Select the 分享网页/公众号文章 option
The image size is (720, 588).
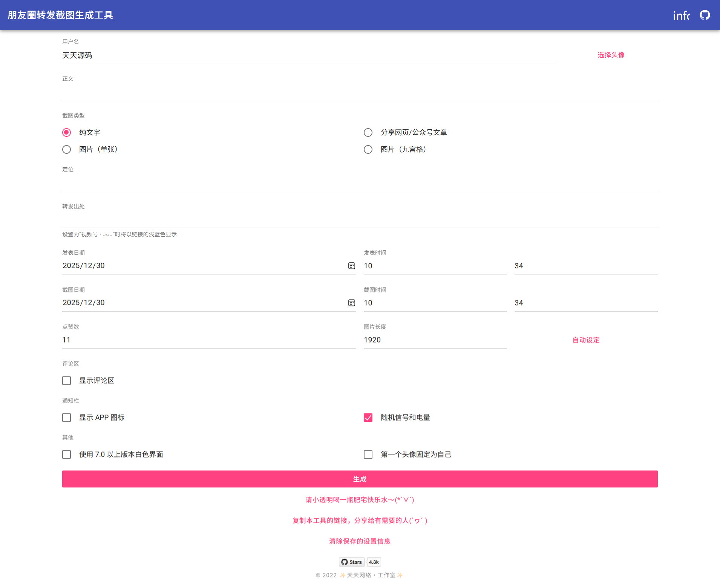point(368,132)
